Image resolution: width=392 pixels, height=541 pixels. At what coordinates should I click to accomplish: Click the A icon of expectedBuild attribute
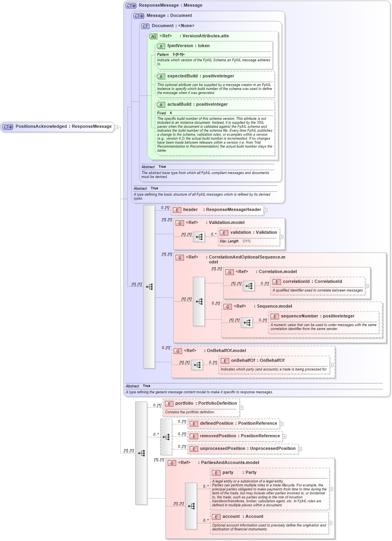[x=161, y=76]
